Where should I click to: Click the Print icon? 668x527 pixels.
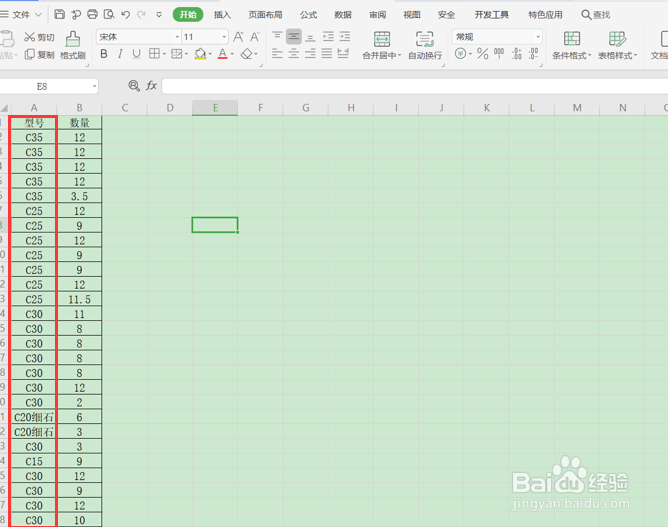[92, 14]
